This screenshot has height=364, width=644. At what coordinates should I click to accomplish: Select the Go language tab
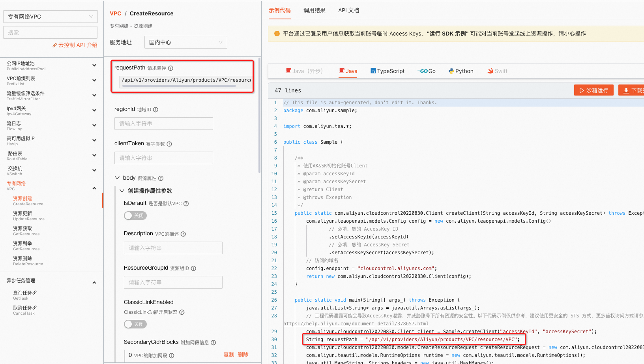pyautogui.click(x=427, y=71)
